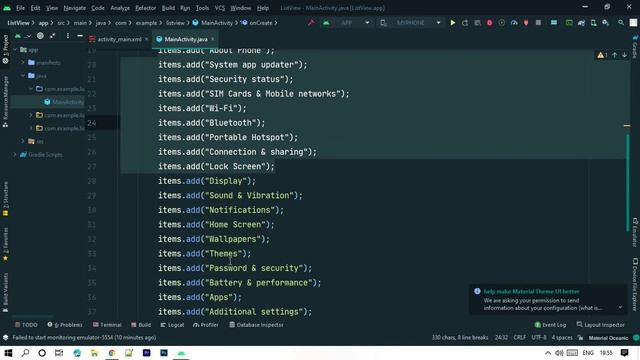640x360 pixels.
Task: Click the info icon in the Material Theme notification
Action: click(477, 291)
